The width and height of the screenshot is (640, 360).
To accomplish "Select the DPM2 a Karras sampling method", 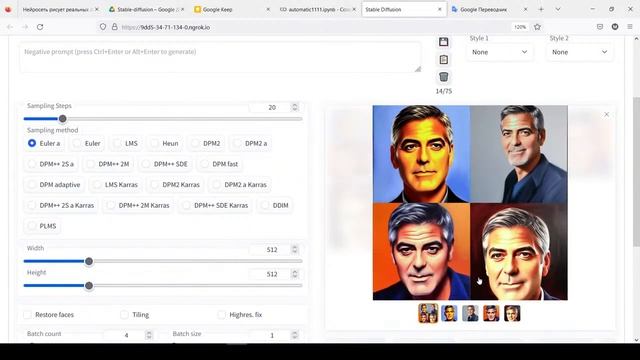I will tap(240, 184).
